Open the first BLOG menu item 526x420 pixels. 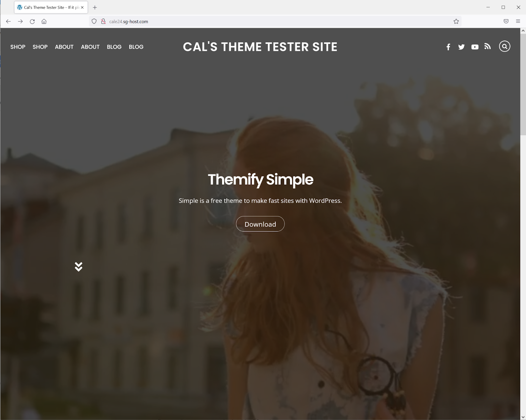pyautogui.click(x=114, y=47)
